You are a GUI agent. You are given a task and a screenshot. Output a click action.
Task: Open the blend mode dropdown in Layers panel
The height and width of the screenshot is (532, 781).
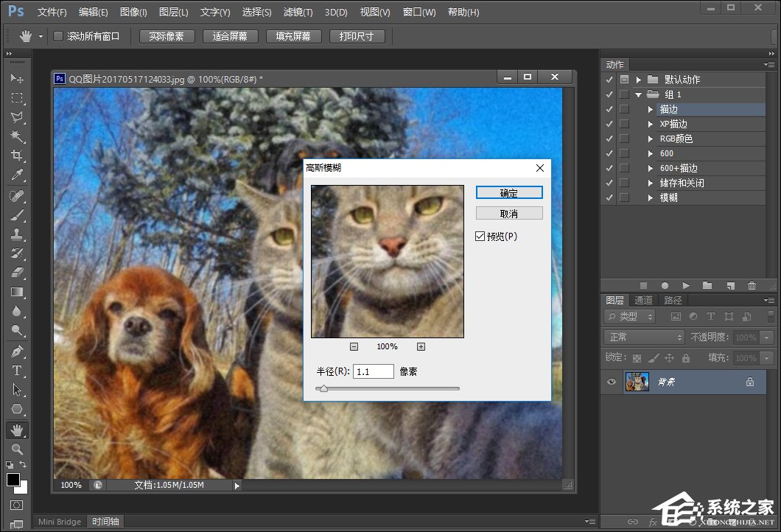point(644,337)
